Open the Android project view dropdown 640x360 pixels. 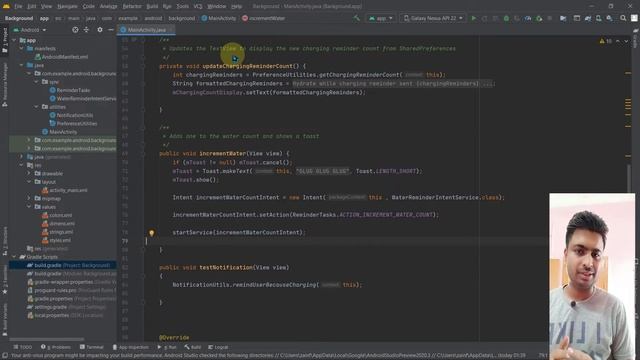(x=30, y=30)
